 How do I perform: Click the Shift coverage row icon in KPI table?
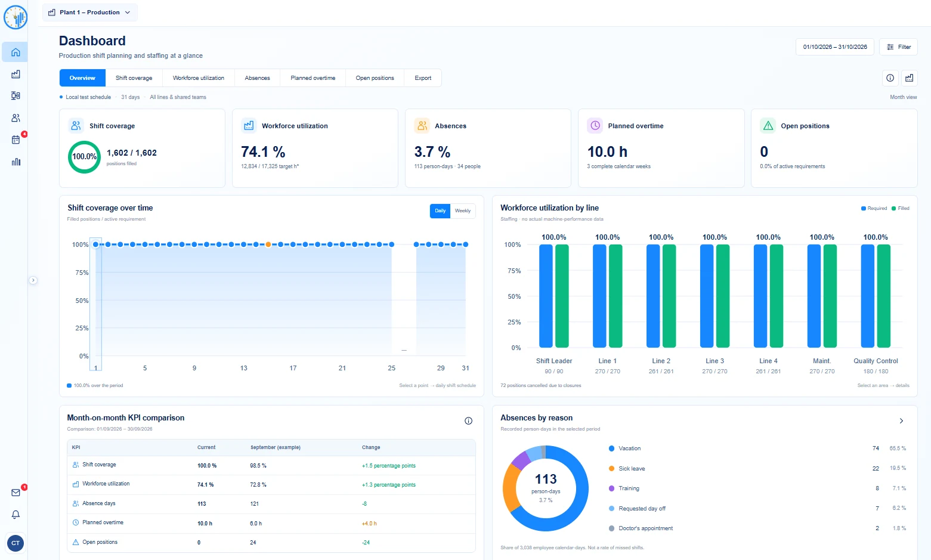(76, 465)
